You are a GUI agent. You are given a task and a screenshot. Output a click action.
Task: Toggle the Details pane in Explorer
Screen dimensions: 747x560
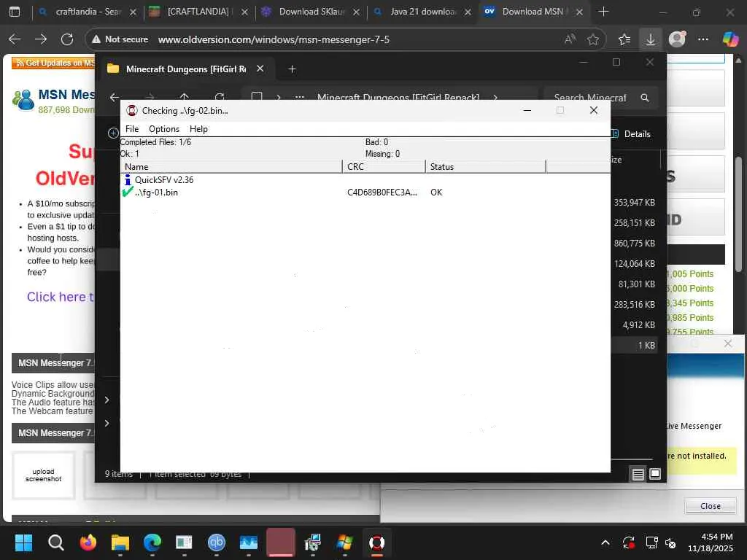point(630,134)
